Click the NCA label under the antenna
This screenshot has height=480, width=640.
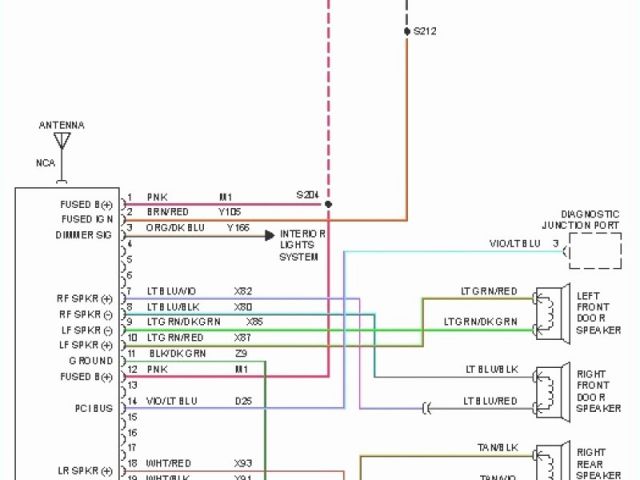(x=46, y=162)
